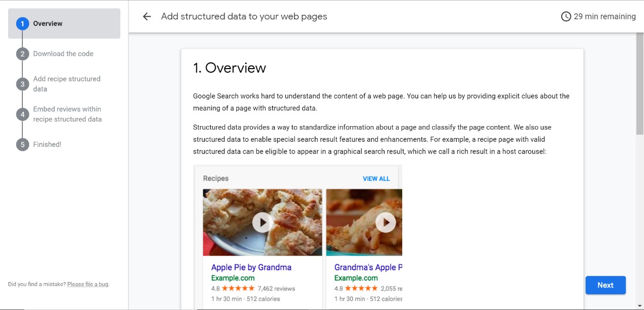This screenshot has height=310, width=644.
Task: Click the back arrow at the top
Action: coord(146,16)
